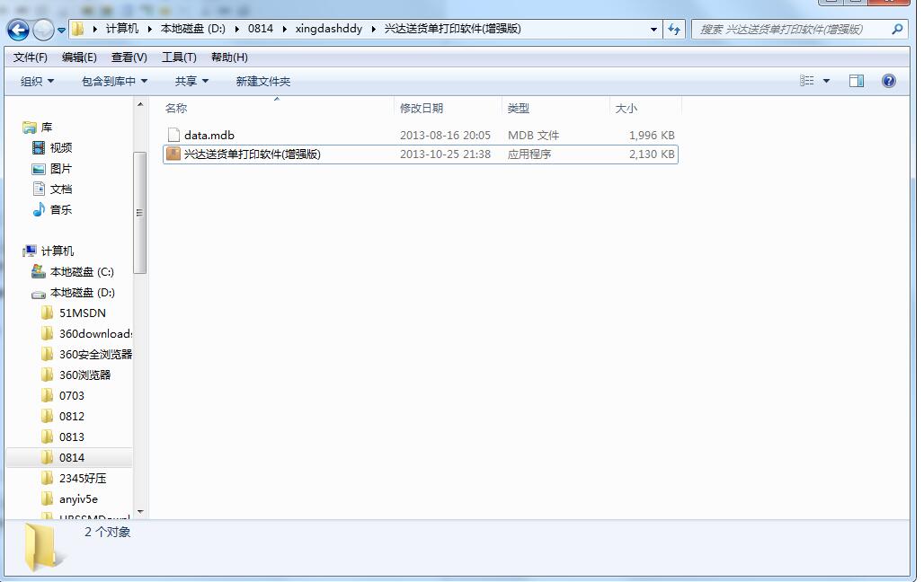924x582 pixels.
Task: Click the change view icon
Action: (807, 81)
